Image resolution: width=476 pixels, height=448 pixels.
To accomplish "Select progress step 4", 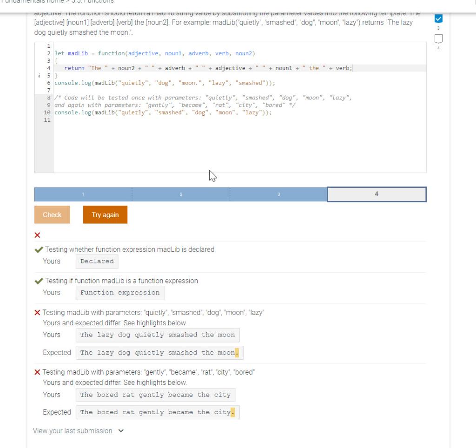I will (377, 194).
